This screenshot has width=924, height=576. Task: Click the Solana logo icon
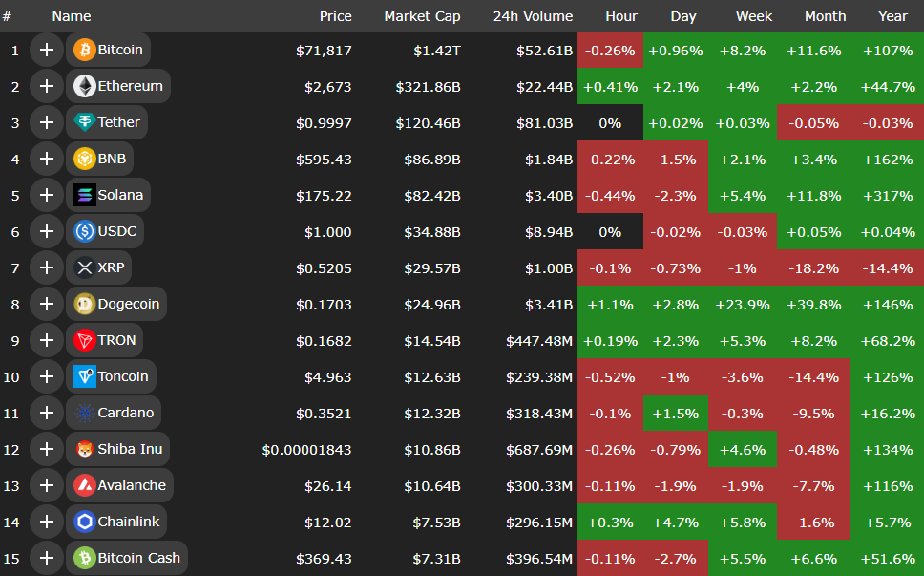[85, 195]
